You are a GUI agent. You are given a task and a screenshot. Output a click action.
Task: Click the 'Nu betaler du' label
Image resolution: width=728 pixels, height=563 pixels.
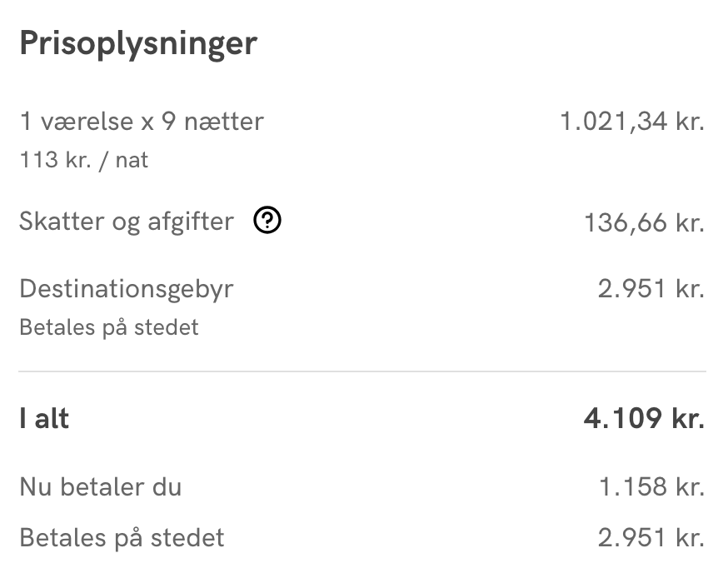click(x=100, y=487)
